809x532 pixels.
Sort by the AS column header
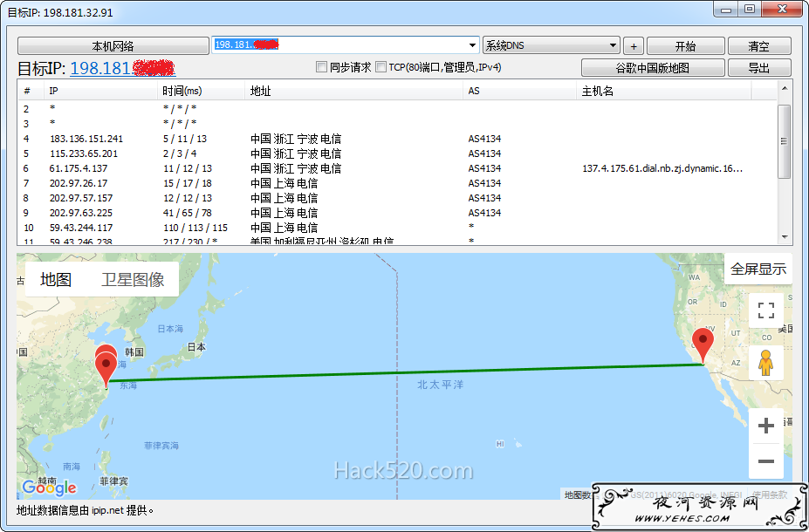[x=519, y=91]
